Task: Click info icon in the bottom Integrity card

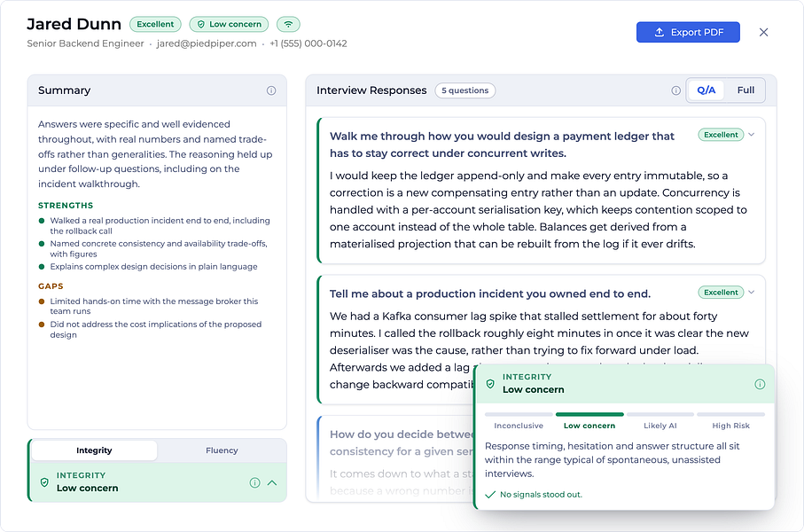Action: click(254, 482)
